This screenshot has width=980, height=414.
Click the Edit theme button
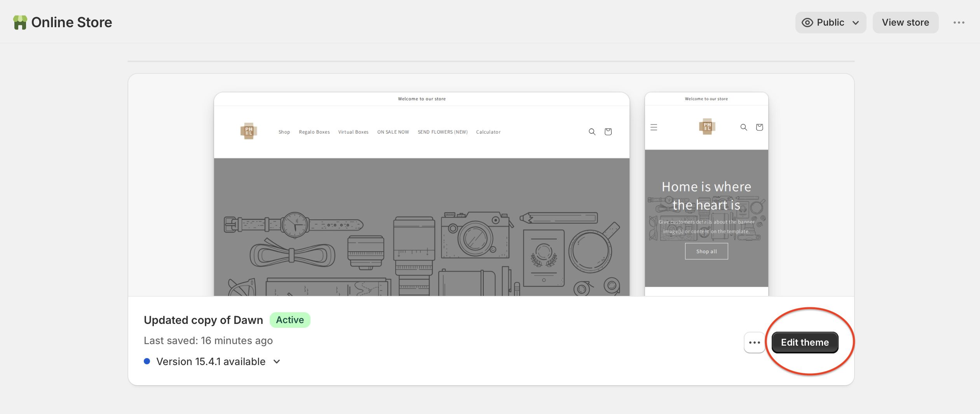point(805,343)
